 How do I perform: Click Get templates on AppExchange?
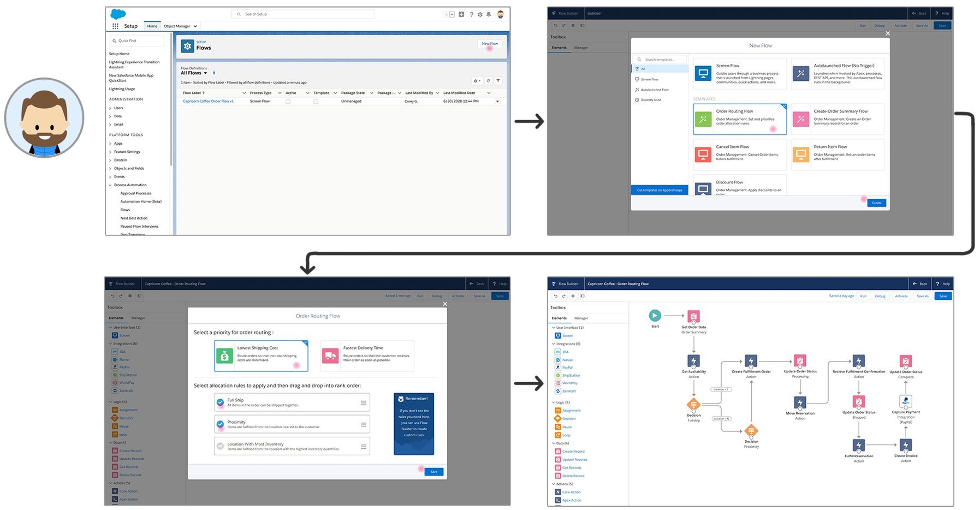[660, 190]
